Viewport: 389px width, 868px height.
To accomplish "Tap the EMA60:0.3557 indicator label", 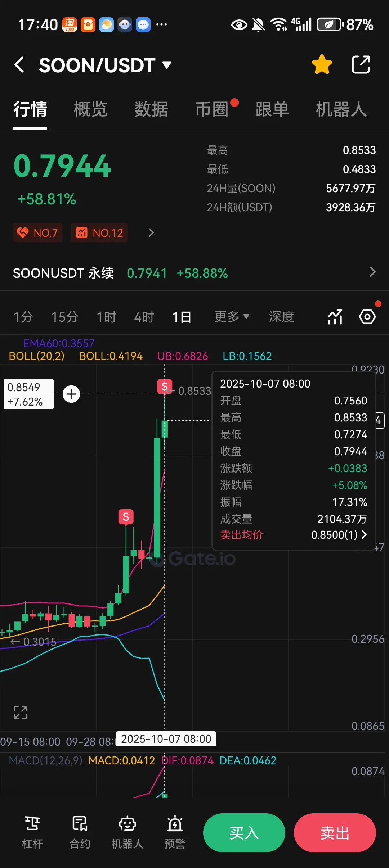I will (x=59, y=343).
